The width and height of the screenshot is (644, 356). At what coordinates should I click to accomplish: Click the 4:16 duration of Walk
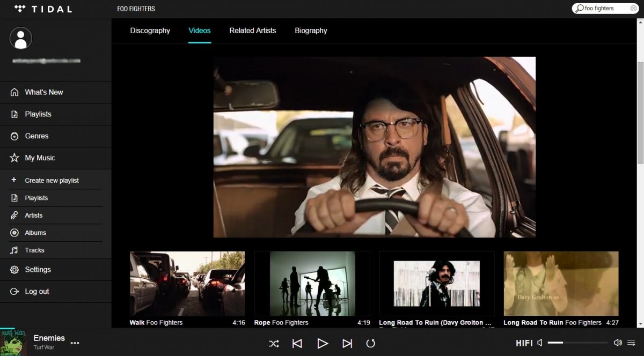[x=239, y=323]
